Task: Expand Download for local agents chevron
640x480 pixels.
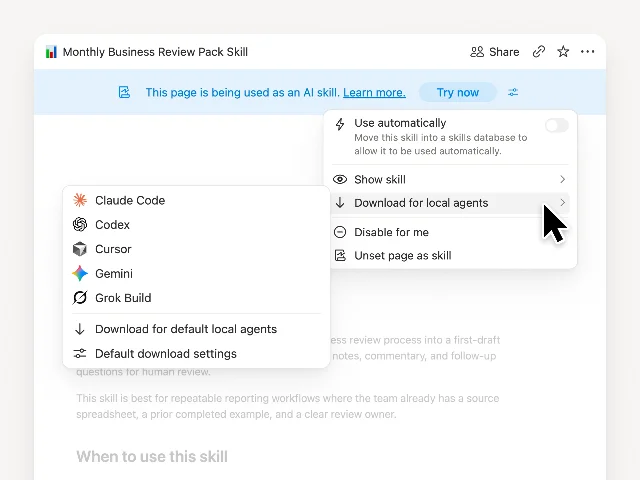Action: coord(562,202)
